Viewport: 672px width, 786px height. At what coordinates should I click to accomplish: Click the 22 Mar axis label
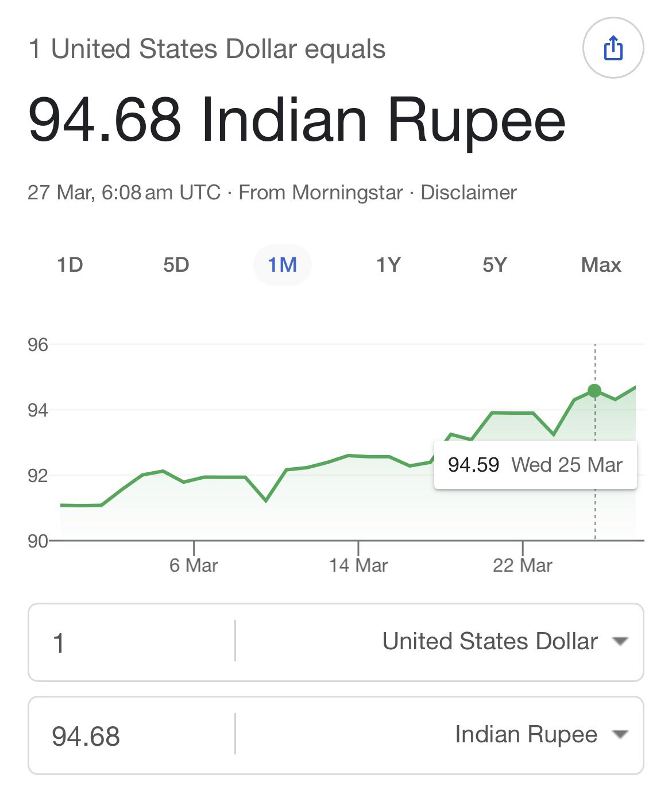point(522,565)
